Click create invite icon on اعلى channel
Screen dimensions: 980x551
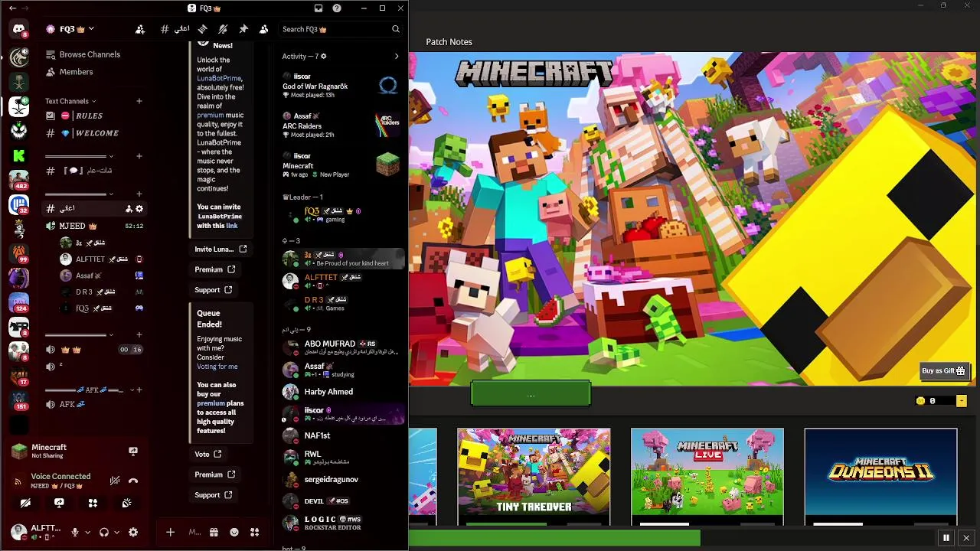point(129,208)
